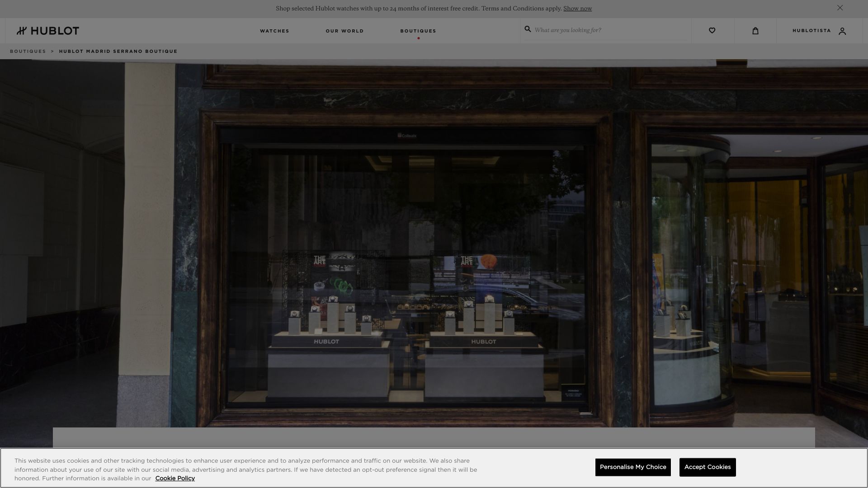Open the Cookie Policy link
This screenshot has width=868, height=488.
point(175,479)
